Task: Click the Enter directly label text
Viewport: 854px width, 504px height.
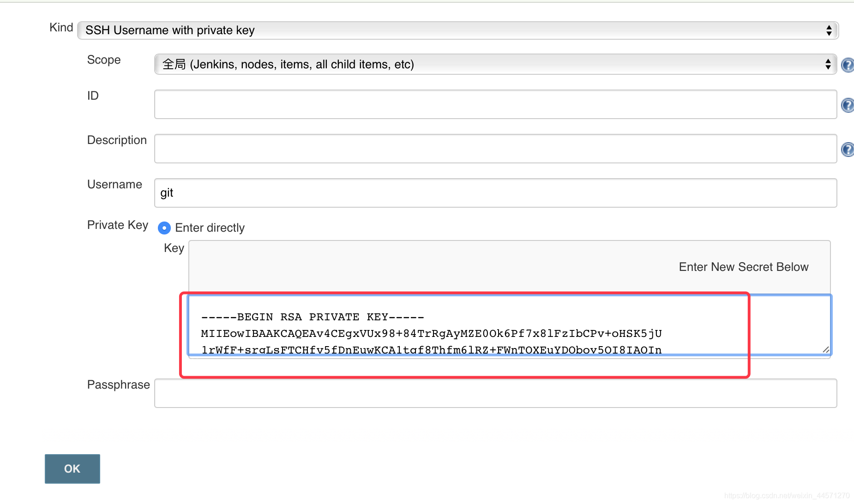Action: [210, 228]
